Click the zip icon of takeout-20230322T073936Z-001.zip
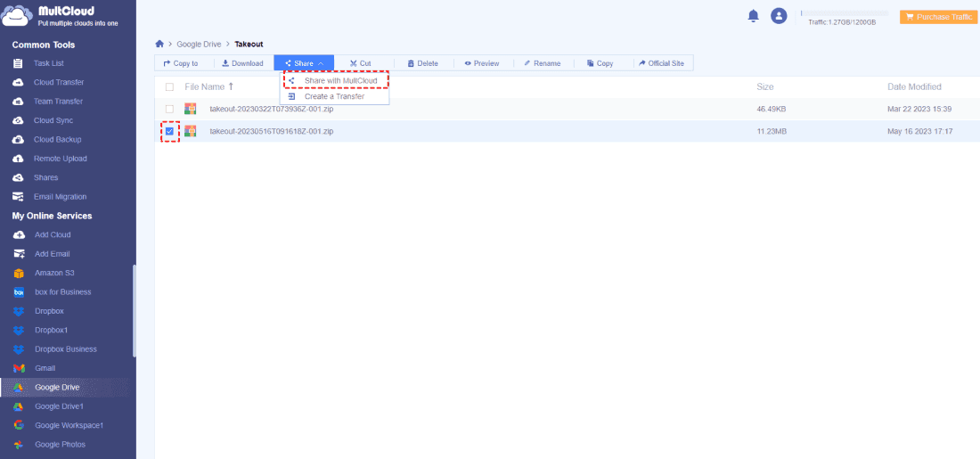Viewport: 980px width, 459px height. point(191,110)
